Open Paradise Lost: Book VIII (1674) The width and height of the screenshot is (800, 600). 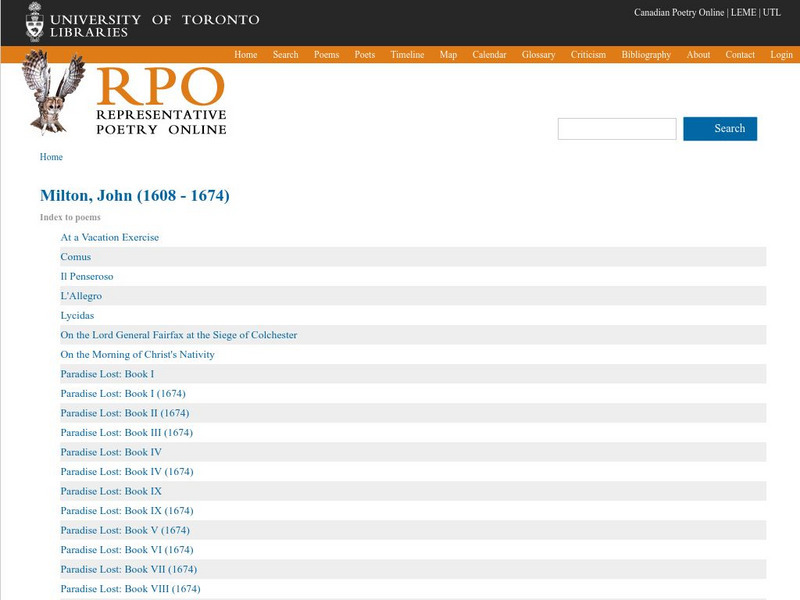click(131, 589)
